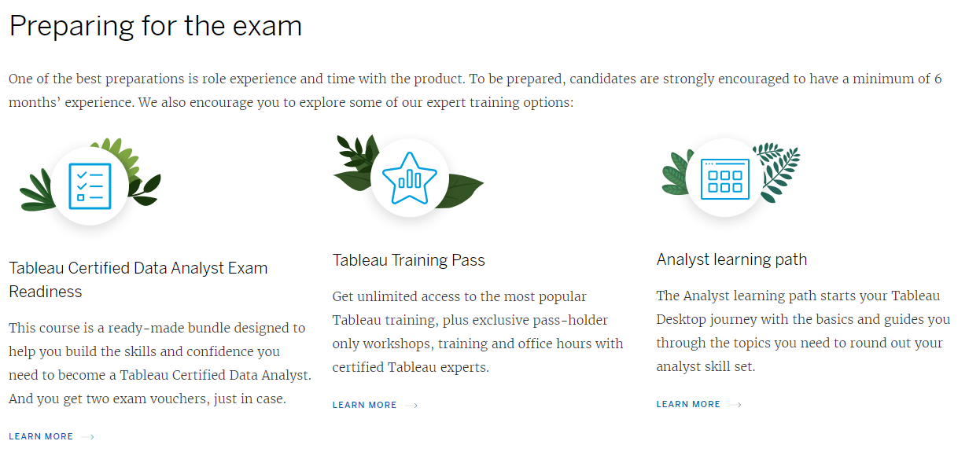This screenshot has width=980, height=463.
Task: Click the intro paragraph about six months' experience
Action: coord(475,90)
